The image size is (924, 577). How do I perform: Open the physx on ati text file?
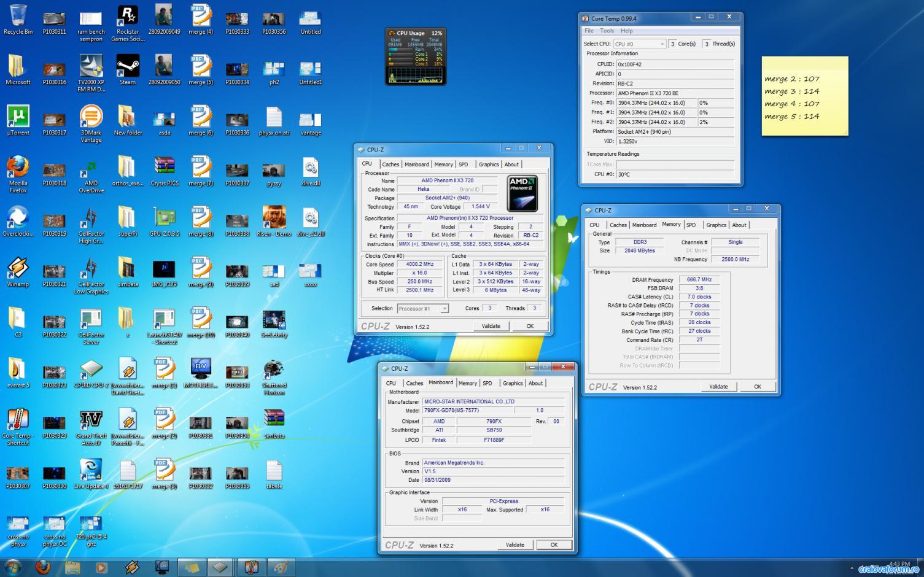tap(274, 120)
